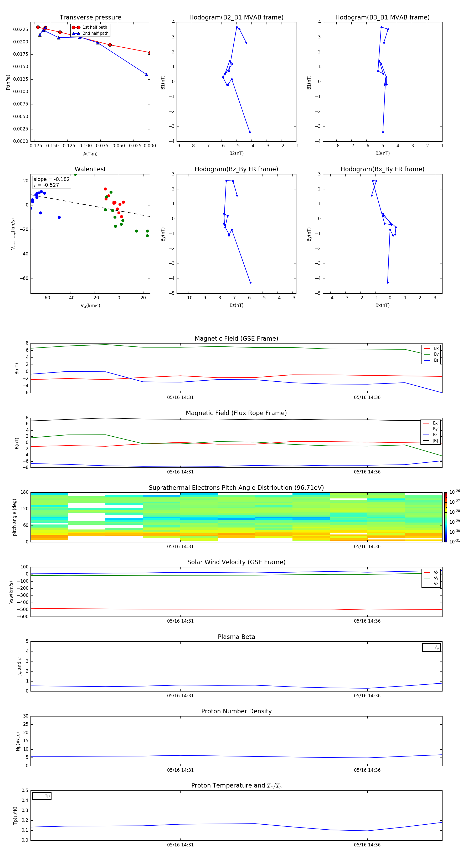The image size is (473, 868).
Task: Click the "WalenTest" plot title
Action: pos(90,169)
